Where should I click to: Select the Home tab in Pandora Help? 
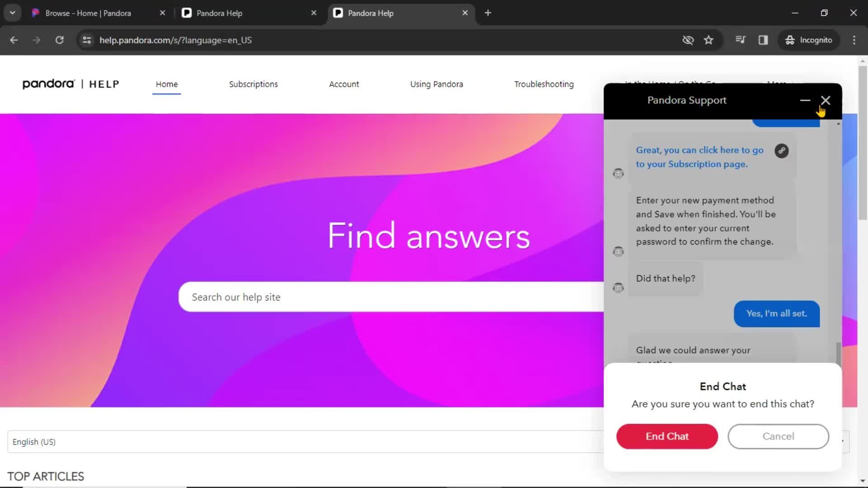166,84
